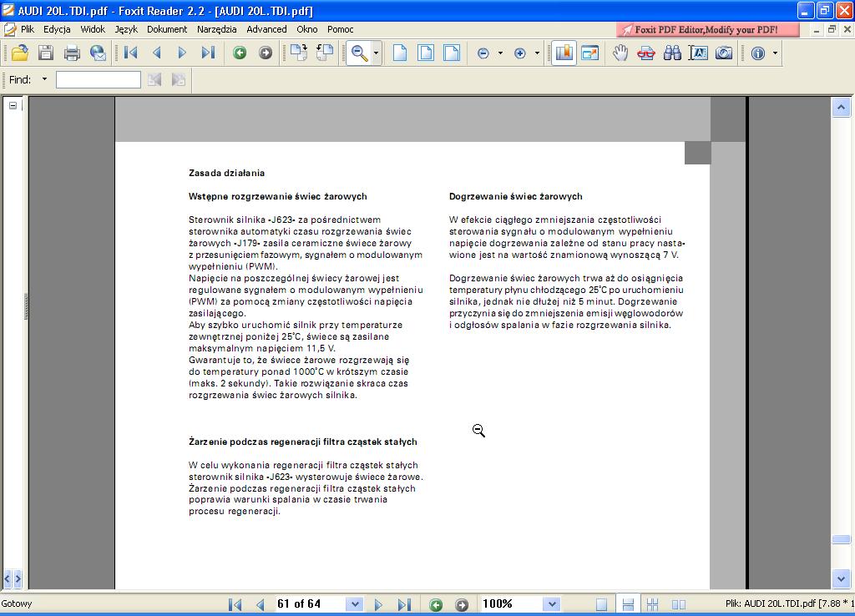Click the Snapshot camera tool

pos(724,53)
